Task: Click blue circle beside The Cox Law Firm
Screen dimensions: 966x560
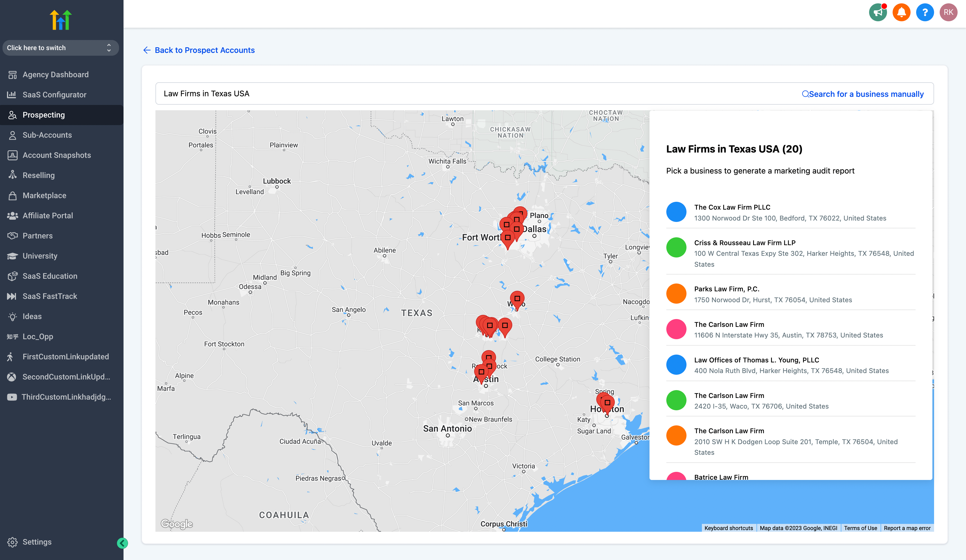Action: coord(676,212)
